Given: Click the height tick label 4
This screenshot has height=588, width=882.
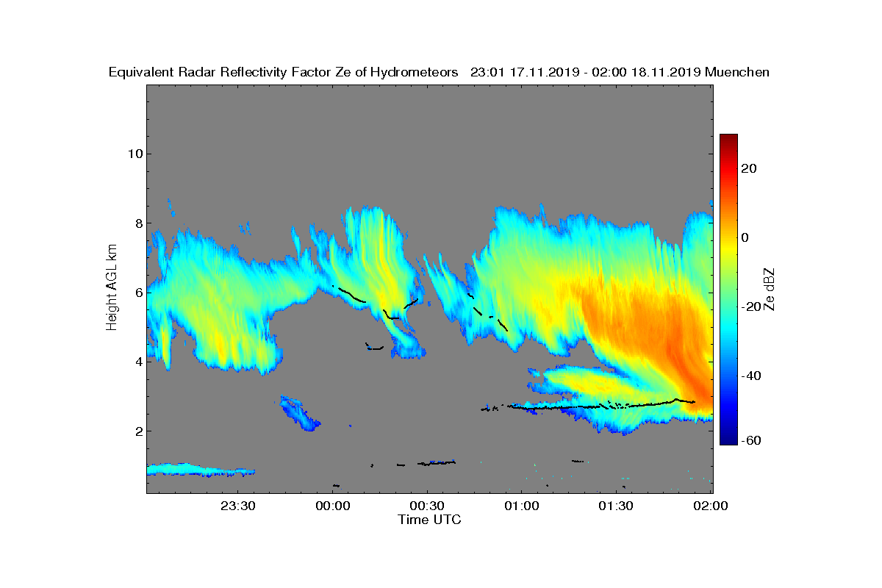Looking at the screenshot, I should pos(137,362).
